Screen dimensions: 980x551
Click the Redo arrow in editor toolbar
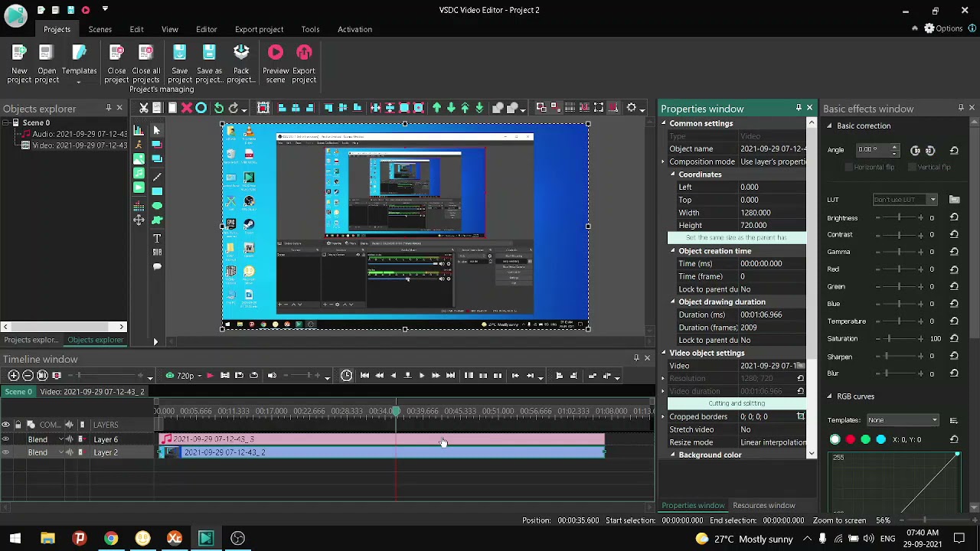[234, 108]
